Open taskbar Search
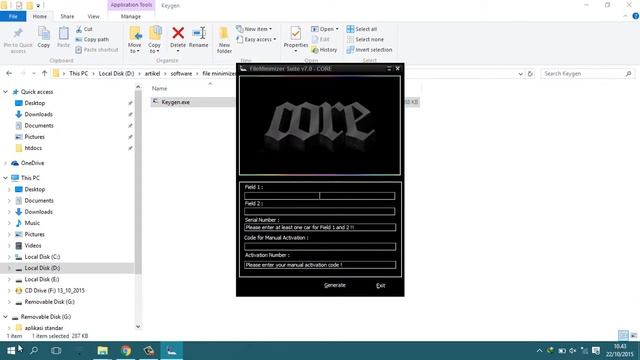The image size is (640, 360). pos(34,350)
